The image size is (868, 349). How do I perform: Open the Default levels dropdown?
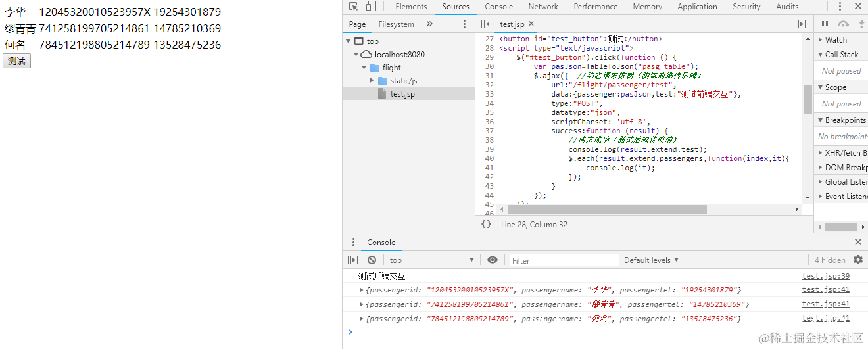click(x=651, y=260)
